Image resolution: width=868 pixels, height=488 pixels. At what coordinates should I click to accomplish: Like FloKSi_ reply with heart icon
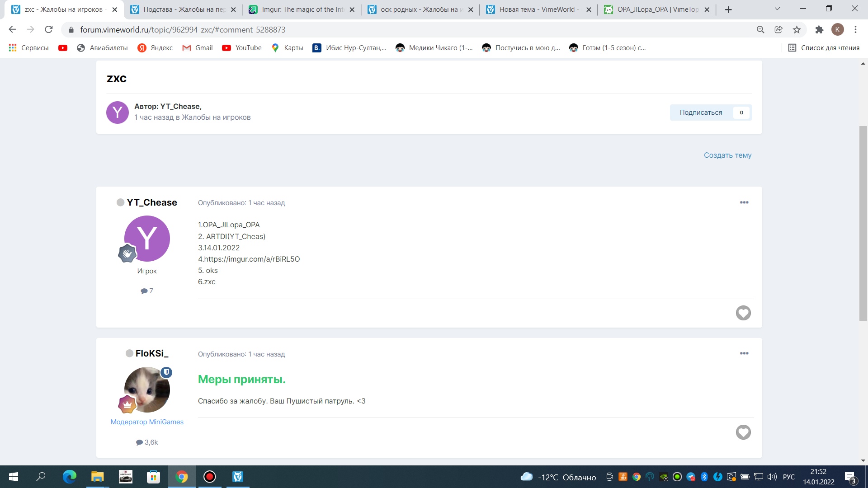[743, 432]
